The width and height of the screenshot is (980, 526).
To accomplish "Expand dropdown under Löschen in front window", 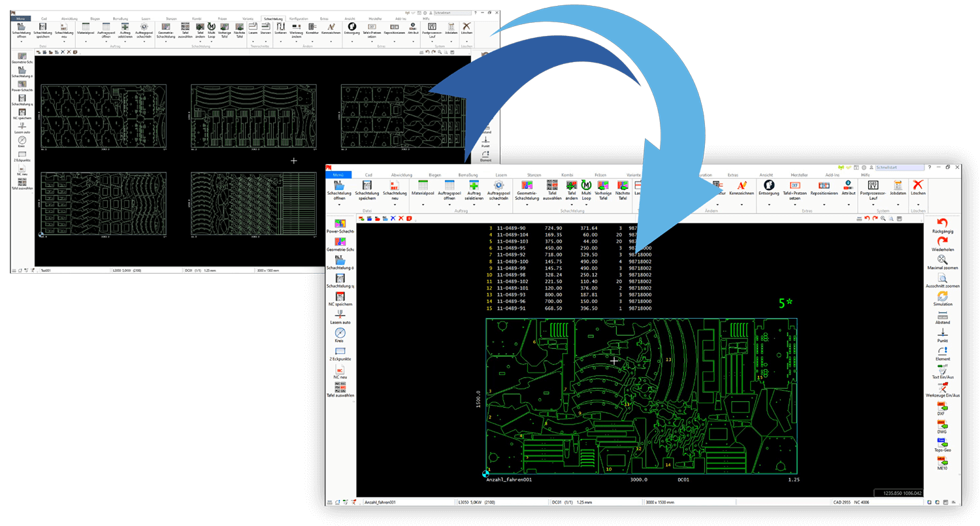I will point(918,205).
